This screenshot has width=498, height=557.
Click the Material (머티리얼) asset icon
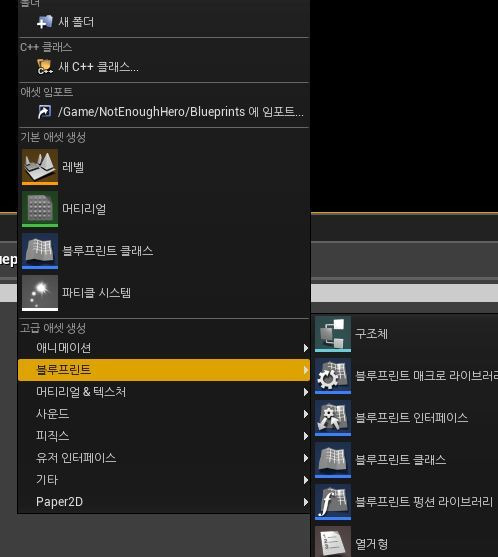40,209
